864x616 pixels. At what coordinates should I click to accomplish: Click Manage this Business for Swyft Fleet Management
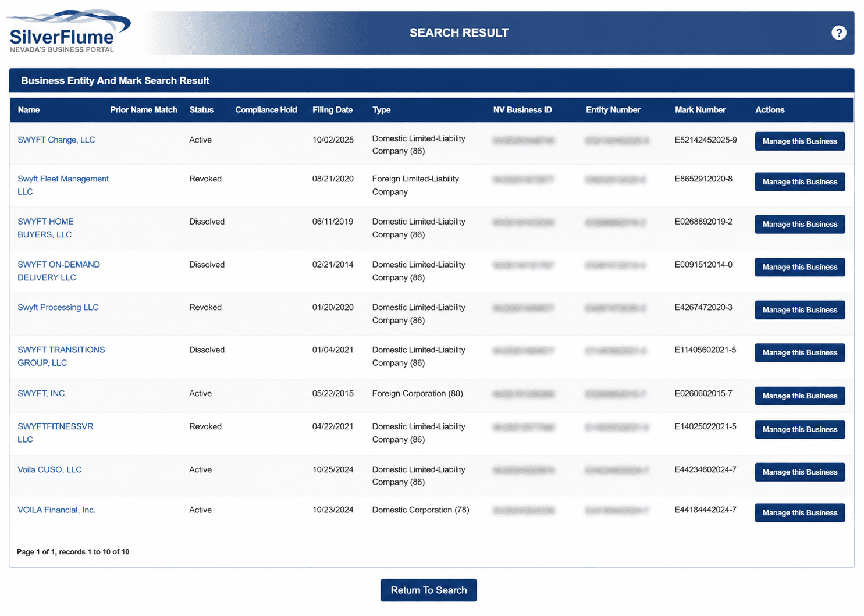[800, 182]
